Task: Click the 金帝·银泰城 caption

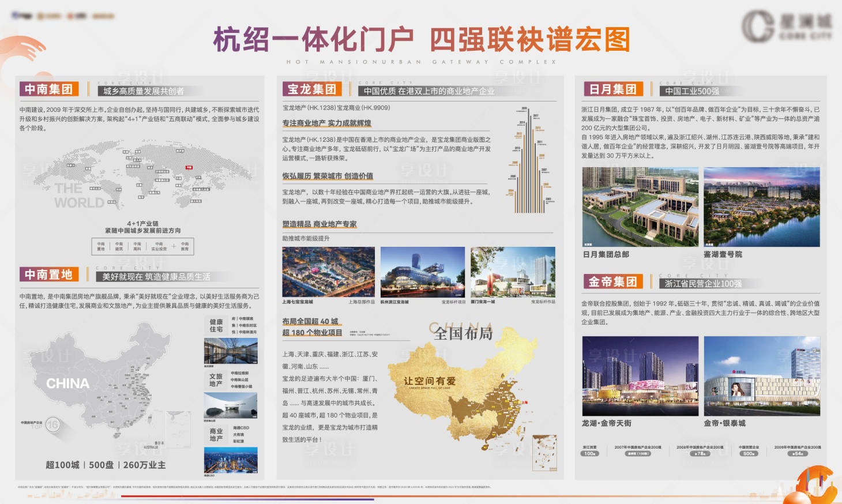Action: 725,423
